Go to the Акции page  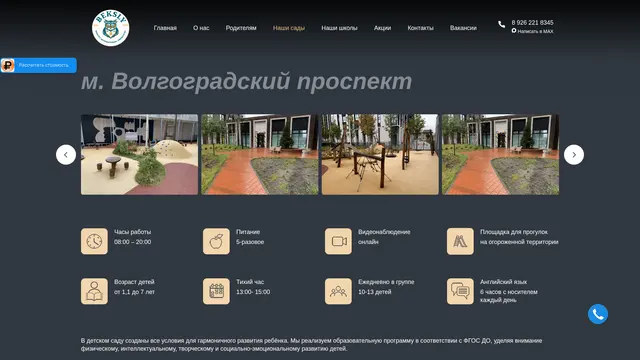(x=382, y=28)
